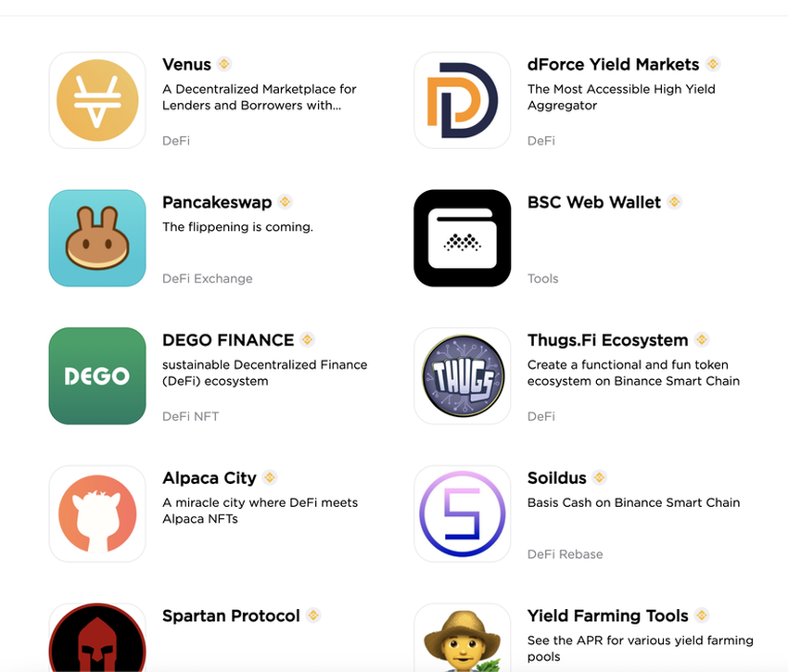The height and width of the screenshot is (672, 788).
Task: Open the Spartan Protocol helmet icon
Action: [x=97, y=638]
